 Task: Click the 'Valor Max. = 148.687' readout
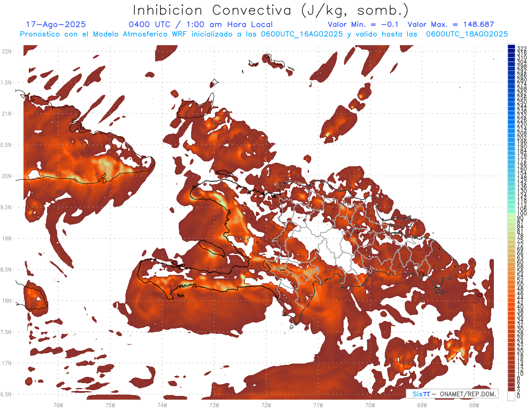[x=451, y=24]
